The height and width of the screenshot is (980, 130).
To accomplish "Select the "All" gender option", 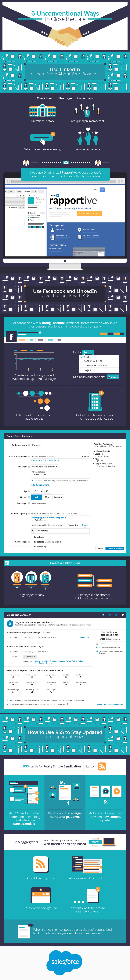I will pyautogui.click(x=36, y=497).
